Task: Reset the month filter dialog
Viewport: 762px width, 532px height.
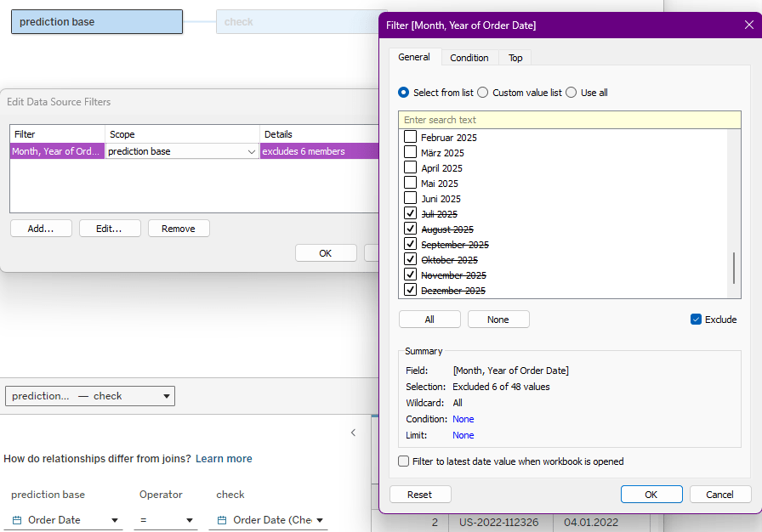Action: point(420,494)
